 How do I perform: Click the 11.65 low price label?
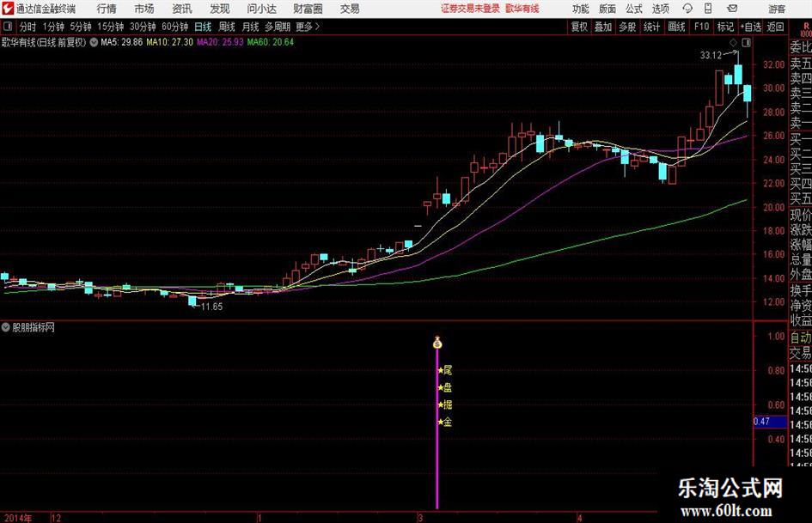point(211,307)
